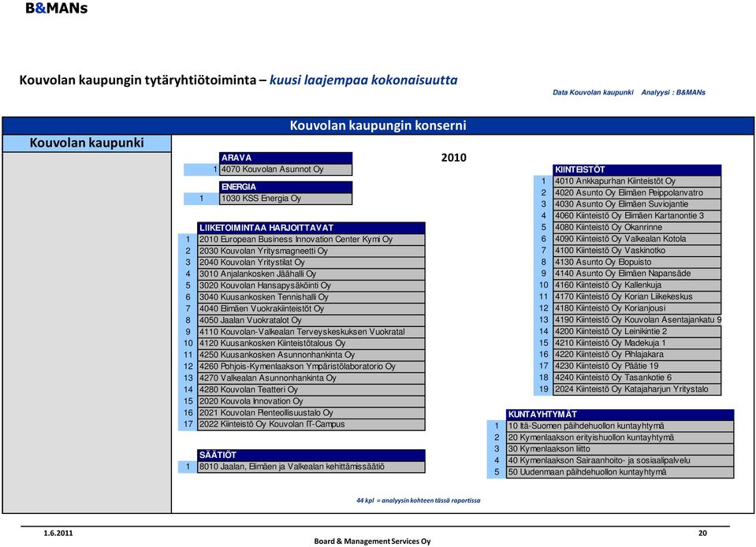Click "2024 Kiinteistö Oy Katajaharjun Yritystalo"
Viewport: 756px width, 547px height.
coord(638,389)
